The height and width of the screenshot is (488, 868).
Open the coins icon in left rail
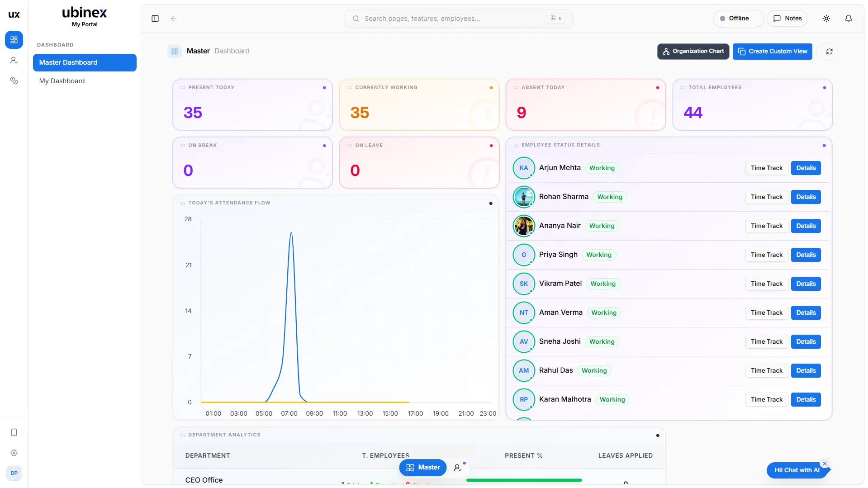click(14, 81)
